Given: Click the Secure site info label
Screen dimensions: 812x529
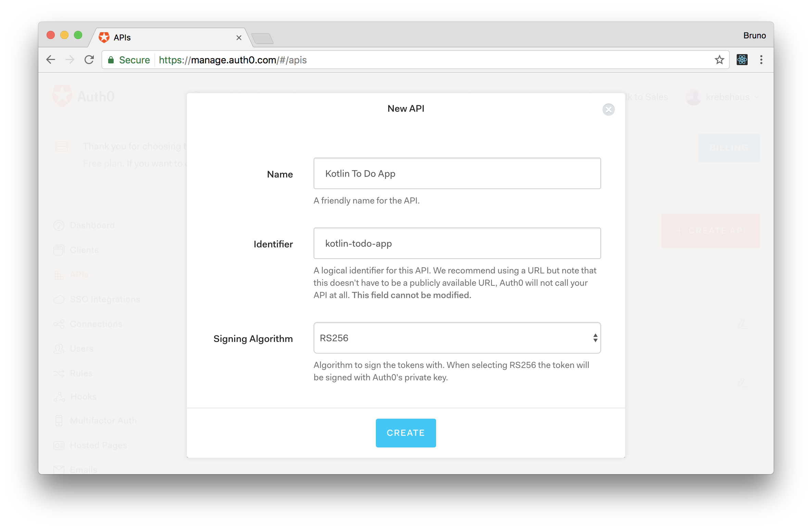Looking at the screenshot, I should coord(134,60).
